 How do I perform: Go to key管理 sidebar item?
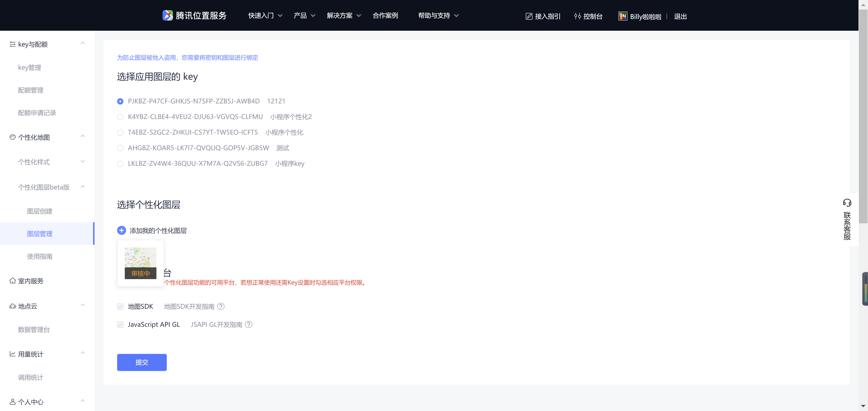[30, 68]
